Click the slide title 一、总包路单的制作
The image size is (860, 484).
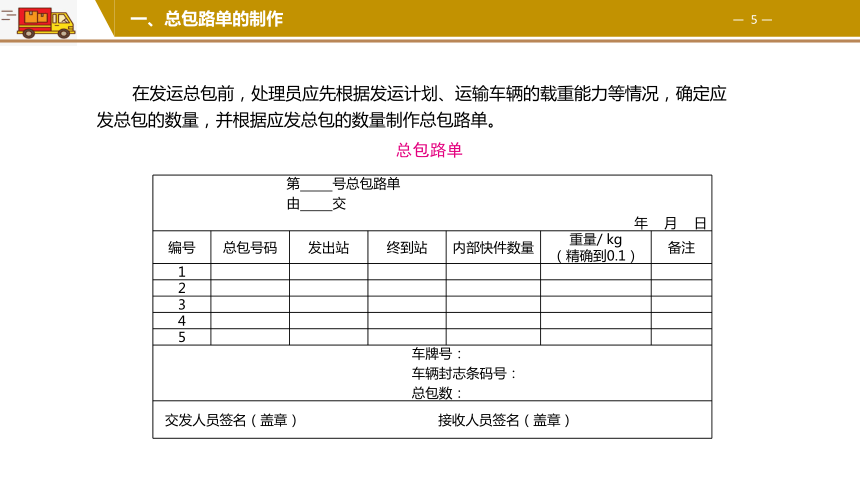(x=207, y=19)
